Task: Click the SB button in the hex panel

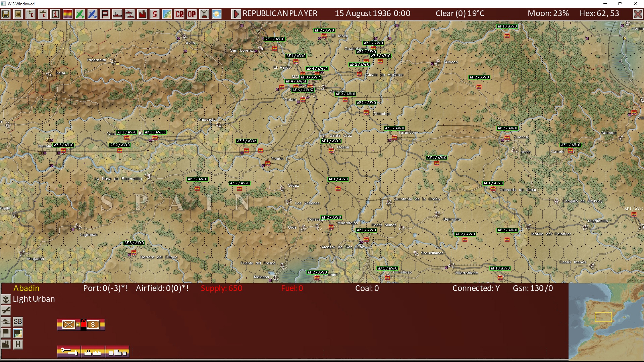Action: [x=18, y=322]
